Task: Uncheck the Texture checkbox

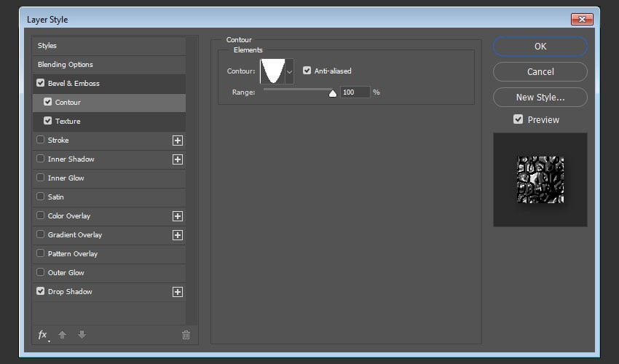Action: coord(48,121)
